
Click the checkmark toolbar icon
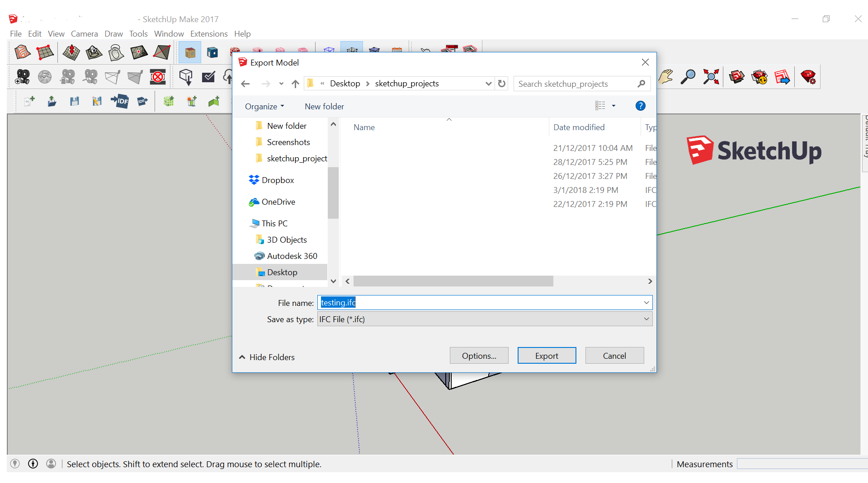point(208,77)
